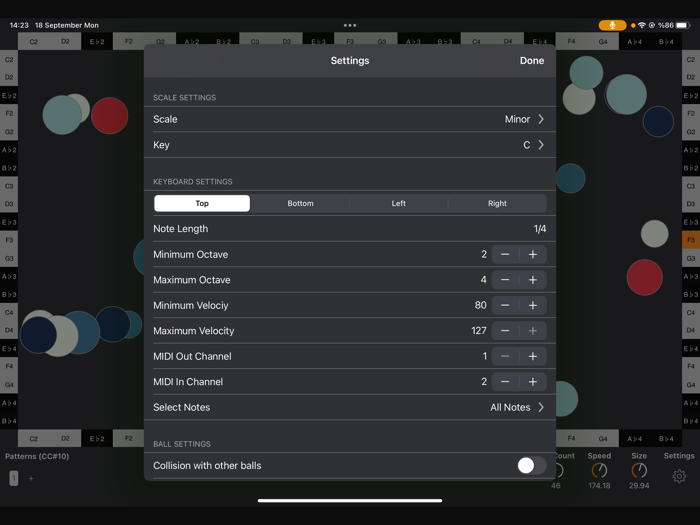Decrease Maximum Velocity with minus
This screenshot has height=525, width=700.
click(x=505, y=331)
